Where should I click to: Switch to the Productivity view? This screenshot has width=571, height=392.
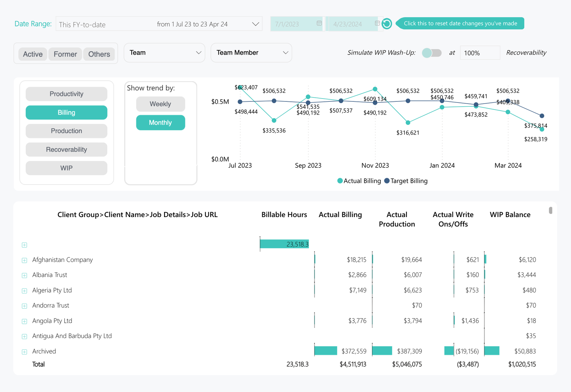[x=66, y=94]
